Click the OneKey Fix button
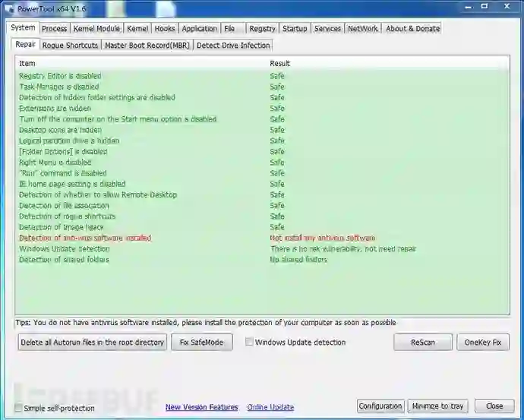Screen dimensions: 524x420 pyautogui.click(x=483, y=342)
